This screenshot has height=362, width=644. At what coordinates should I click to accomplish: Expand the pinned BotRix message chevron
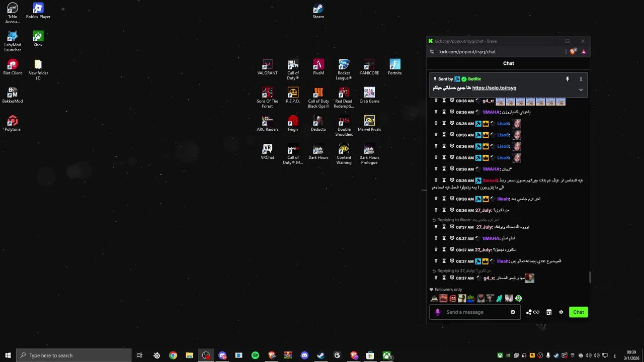coord(581,90)
